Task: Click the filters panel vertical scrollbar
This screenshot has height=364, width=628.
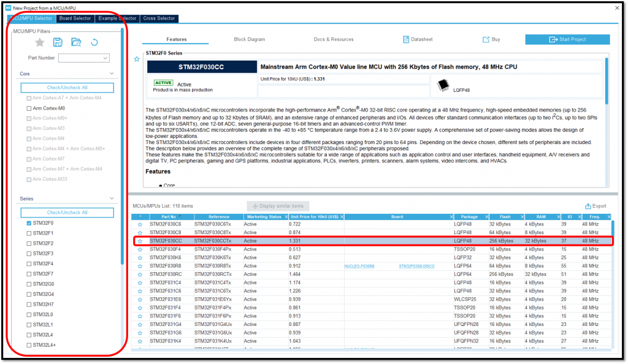Action: (x=122, y=146)
